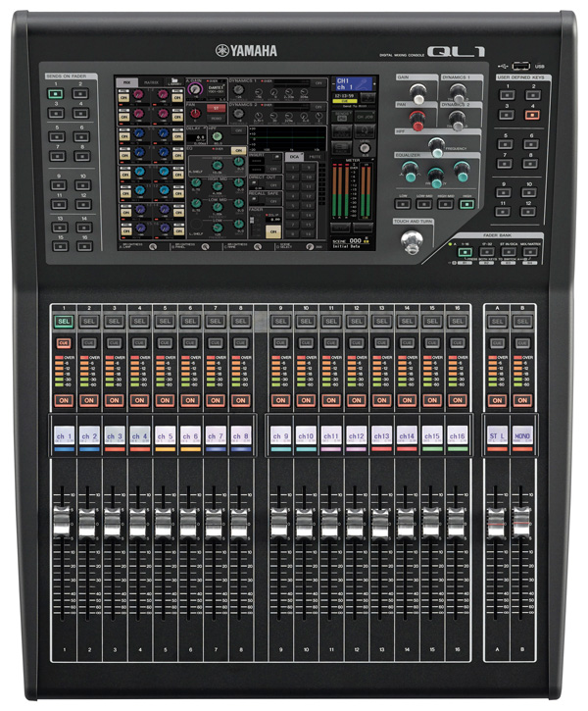
Task: Select the red ST button in PAN section
Action: pos(216,109)
